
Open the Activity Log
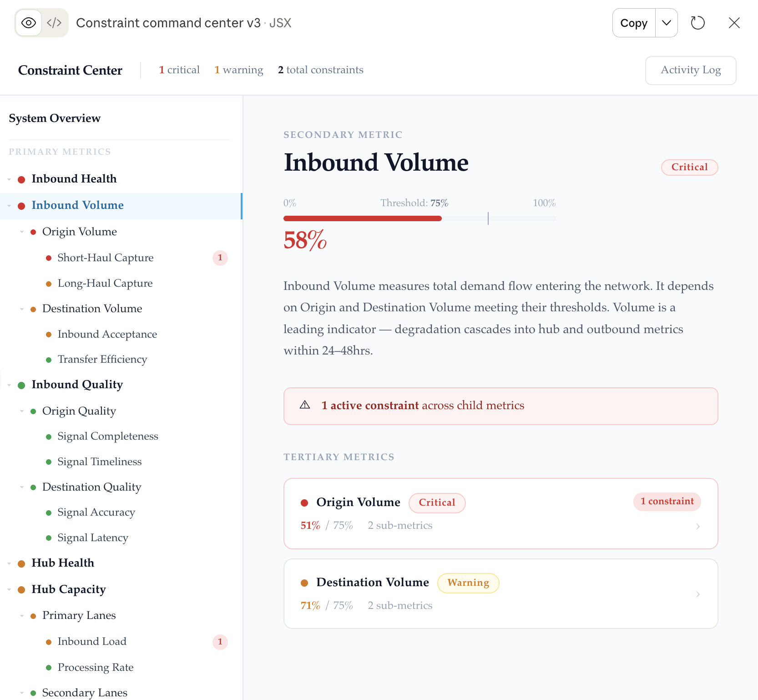(x=691, y=71)
